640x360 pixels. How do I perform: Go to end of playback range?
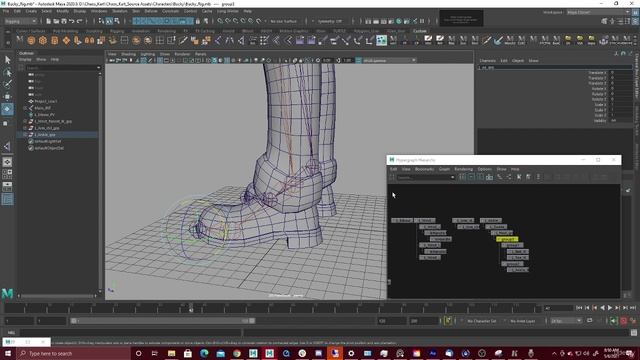[x=633, y=308]
